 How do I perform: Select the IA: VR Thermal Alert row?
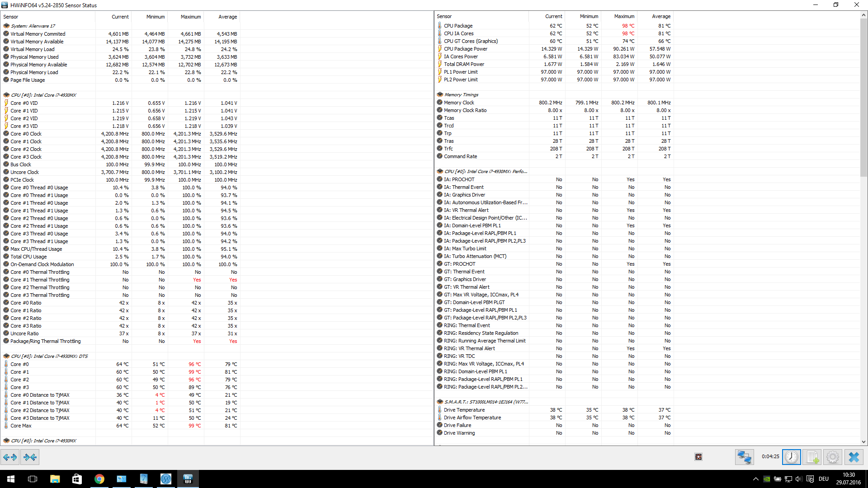pyautogui.click(x=554, y=210)
